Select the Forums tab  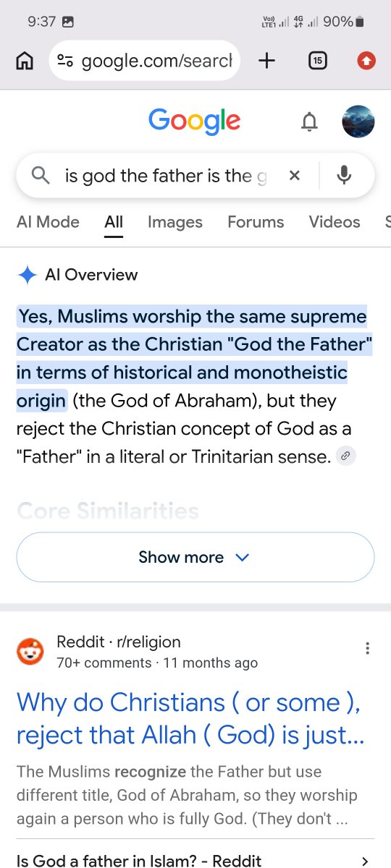coord(256,222)
